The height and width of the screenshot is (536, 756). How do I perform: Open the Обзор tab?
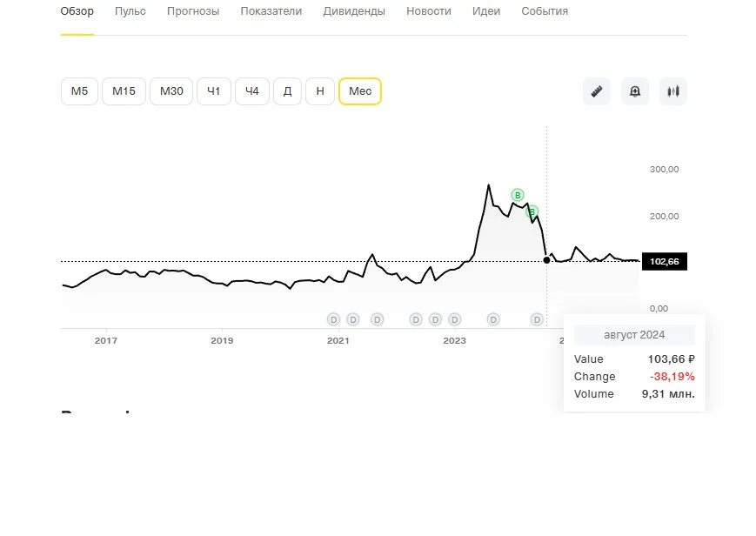(77, 11)
